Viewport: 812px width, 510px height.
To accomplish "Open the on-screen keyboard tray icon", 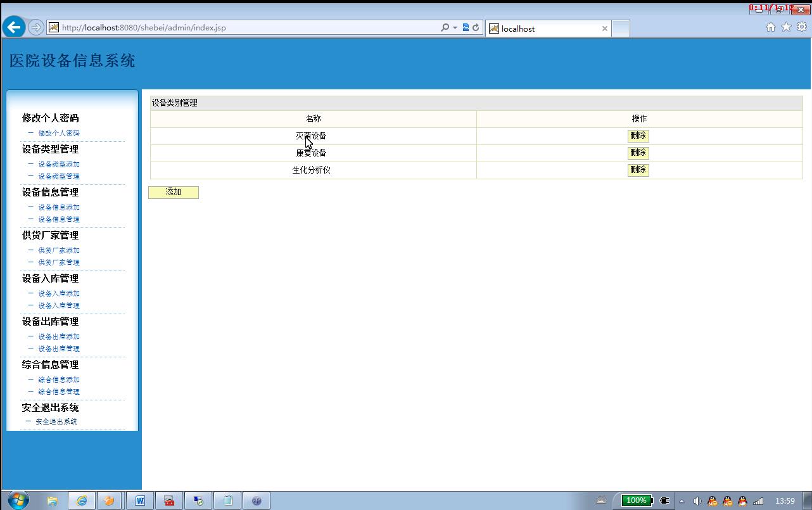I will click(x=601, y=500).
